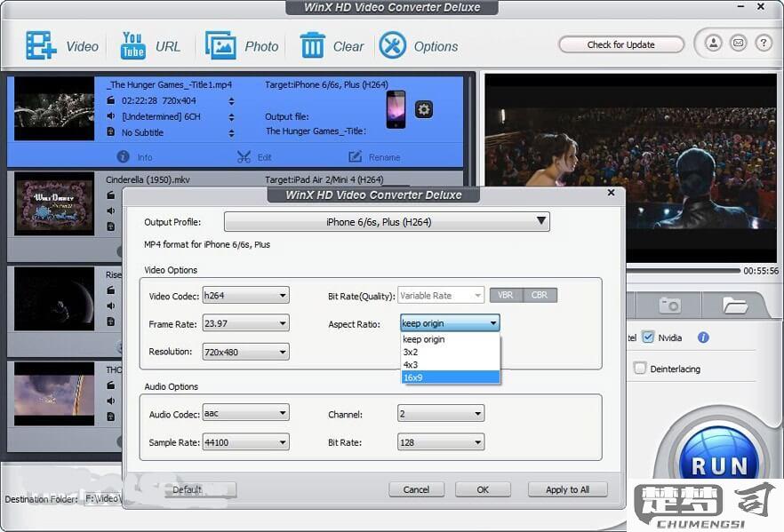Click the Clear trash bin icon

[313, 45]
